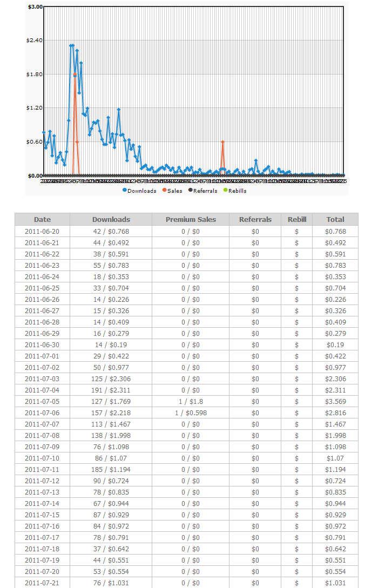The width and height of the screenshot is (365, 588).
Task: Click the date cell 2011-06-30
Action: pos(42,344)
